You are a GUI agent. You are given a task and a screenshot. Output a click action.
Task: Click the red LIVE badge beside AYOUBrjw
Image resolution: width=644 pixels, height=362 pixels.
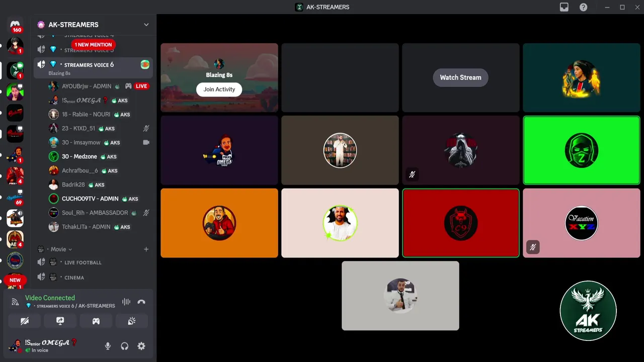[x=141, y=86]
